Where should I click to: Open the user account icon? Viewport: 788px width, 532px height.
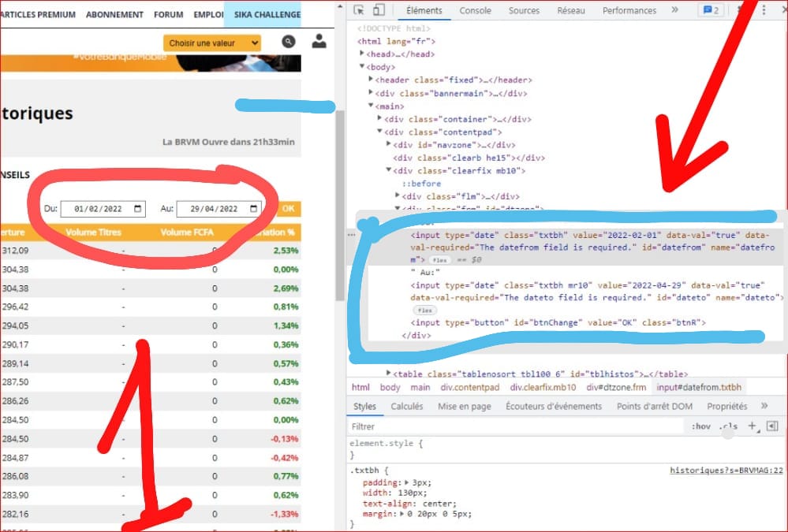coord(319,41)
